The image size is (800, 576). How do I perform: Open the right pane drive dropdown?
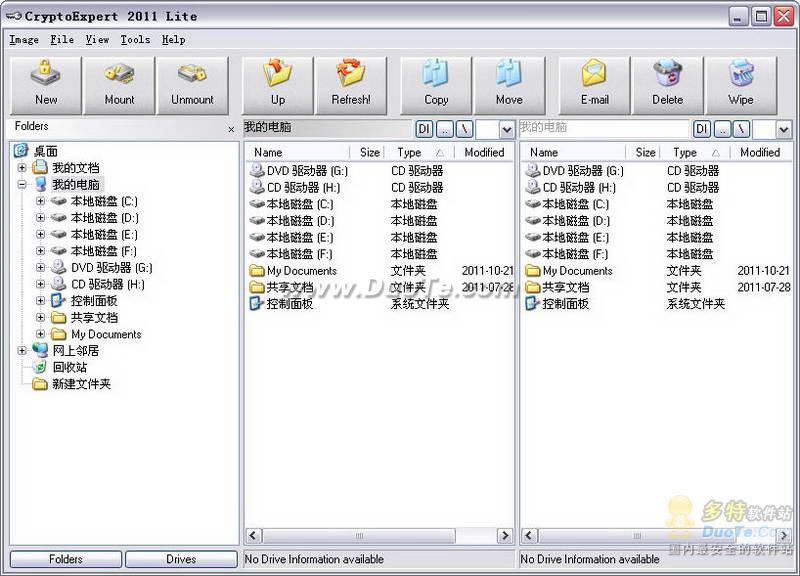tap(784, 130)
